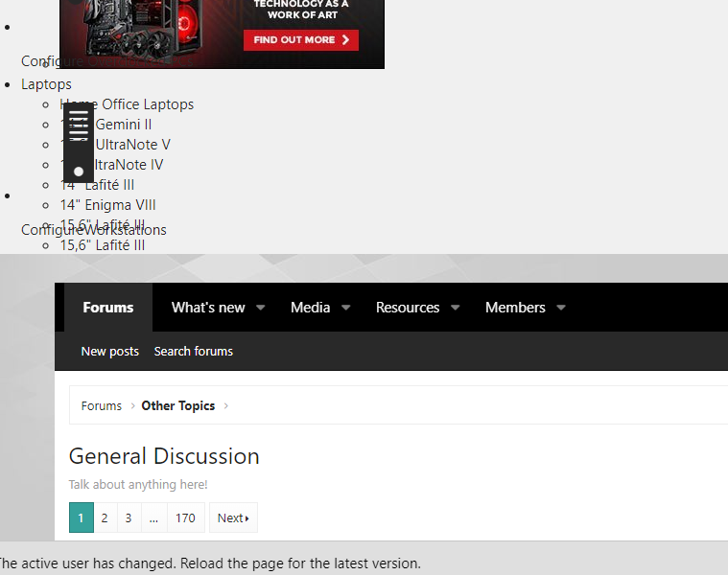Switch to the Forums tab
This screenshot has height=575, width=728.
(x=108, y=308)
